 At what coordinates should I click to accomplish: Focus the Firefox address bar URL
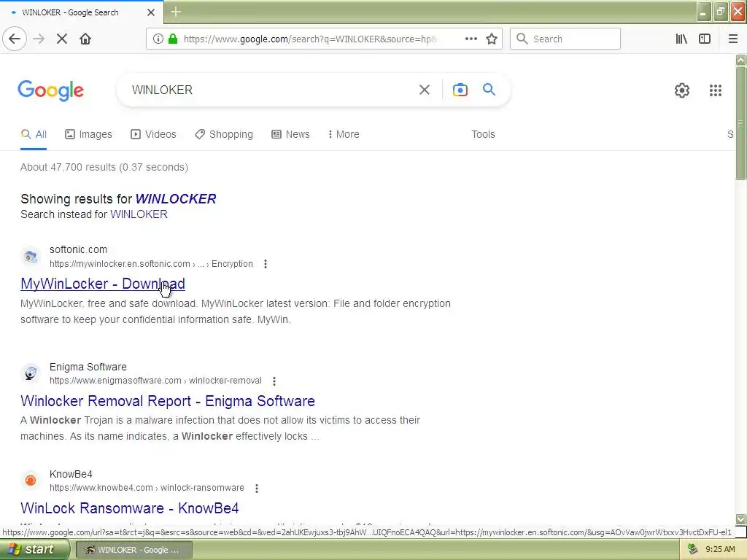click(309, 39)
